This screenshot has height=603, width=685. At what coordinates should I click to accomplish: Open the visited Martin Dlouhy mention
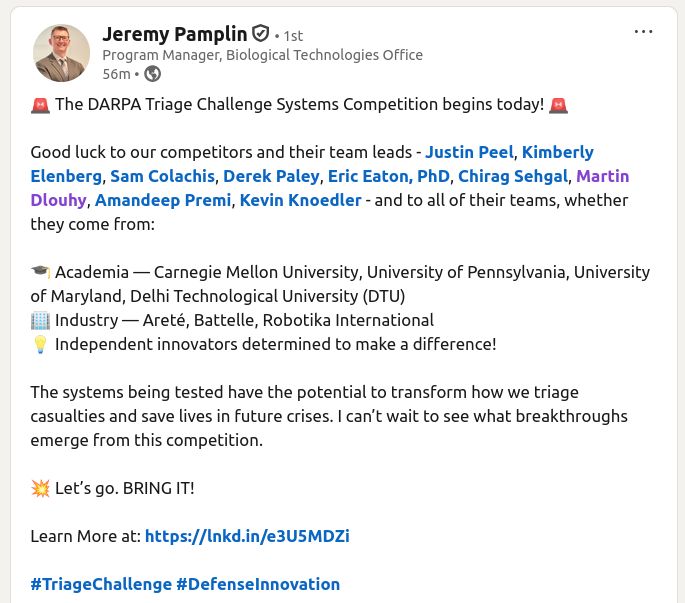click(x=602, y=176)
